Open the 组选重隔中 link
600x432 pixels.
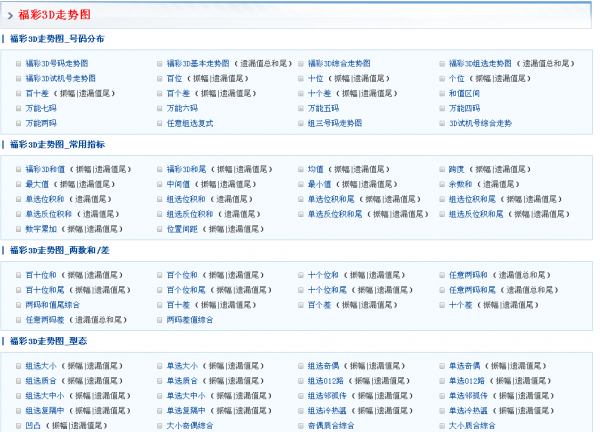click(x=45, y=411)
